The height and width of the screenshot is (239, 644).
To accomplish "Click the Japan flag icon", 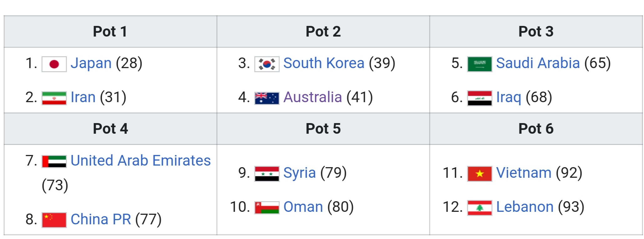I will click(x=54, y=64).
